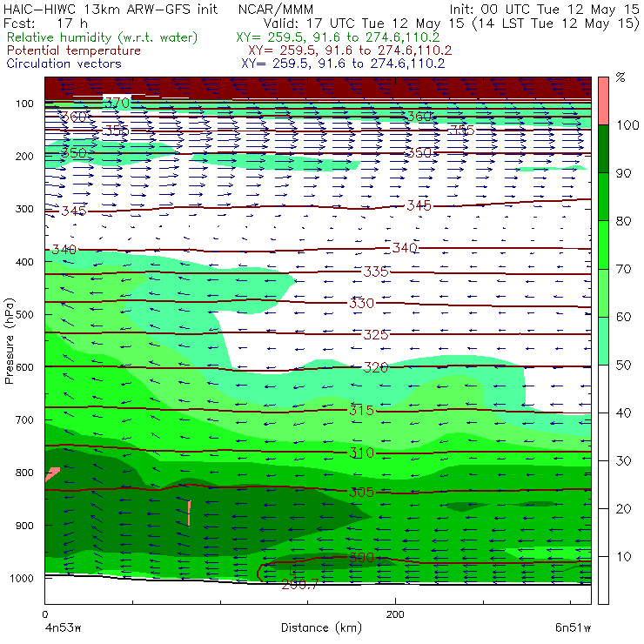Click the pink above-100% colorbar segment

pyautogui.click(x=603, y=101)
